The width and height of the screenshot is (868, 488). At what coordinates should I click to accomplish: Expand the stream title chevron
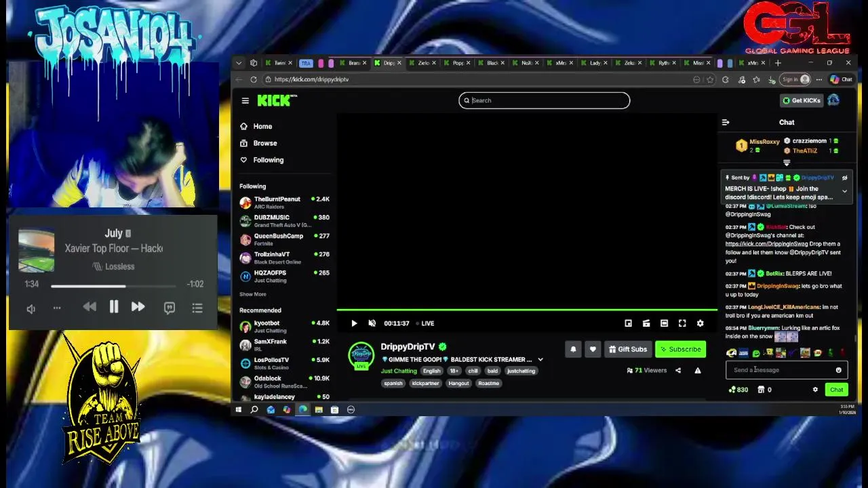point(540,359)
